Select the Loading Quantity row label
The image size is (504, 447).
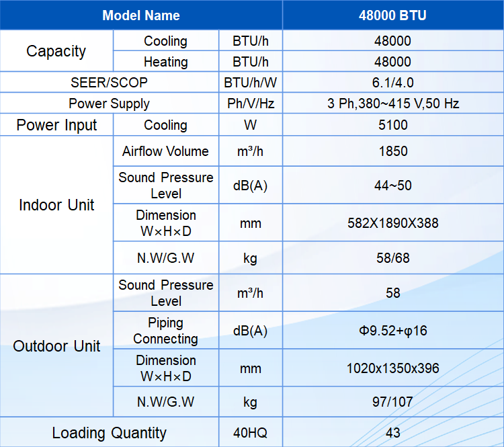pos(109,433)
